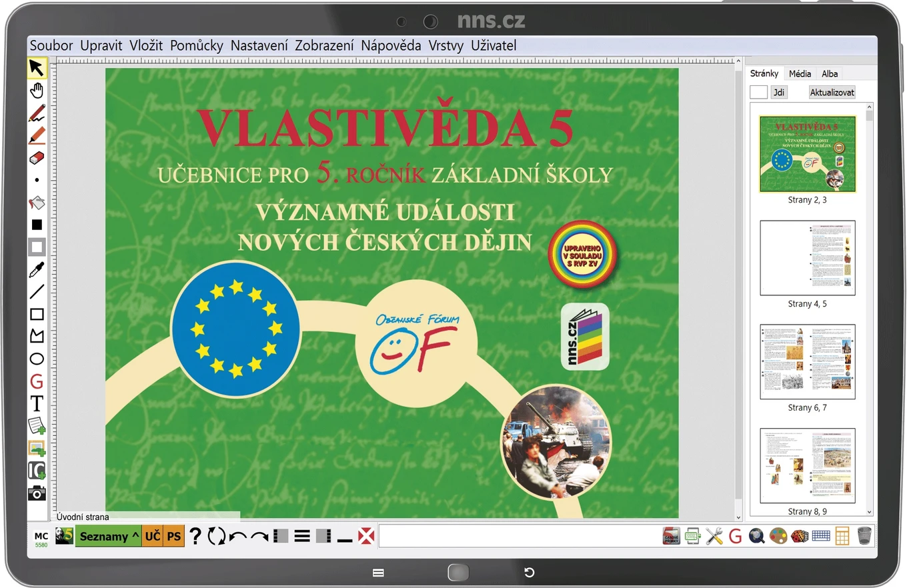Switch to the Média tab
907x588 pixels.
coord(800,73)
